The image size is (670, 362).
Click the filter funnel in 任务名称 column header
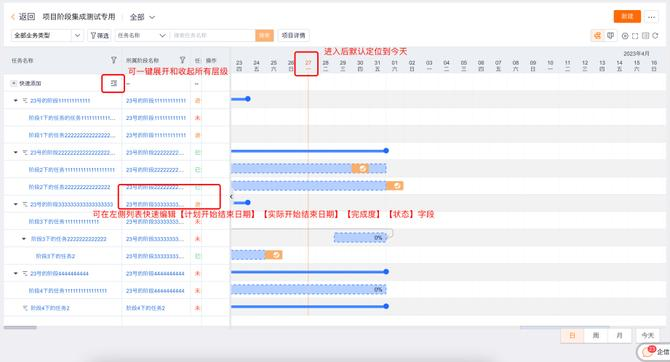pyautogui.click(x=114, y=60)
